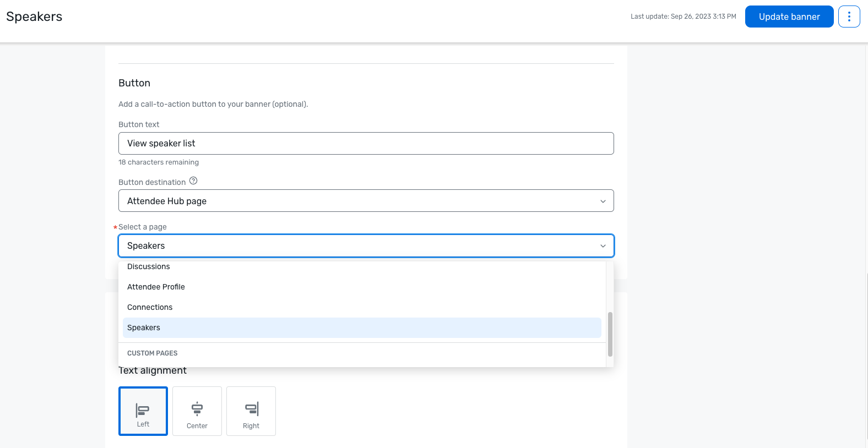Image resolution: width=868 pixels, height=448 pixels.
Task: Choose Attendee Profile from the page list
Action: [x=362, y=287]
